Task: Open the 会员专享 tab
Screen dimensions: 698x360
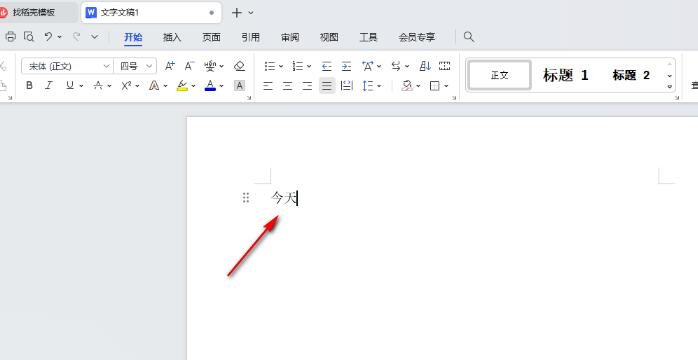Action: [417, 37]
